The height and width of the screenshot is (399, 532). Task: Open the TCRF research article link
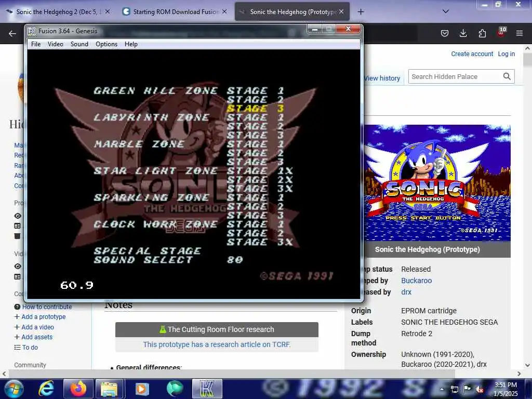click(x=217, y=345)
